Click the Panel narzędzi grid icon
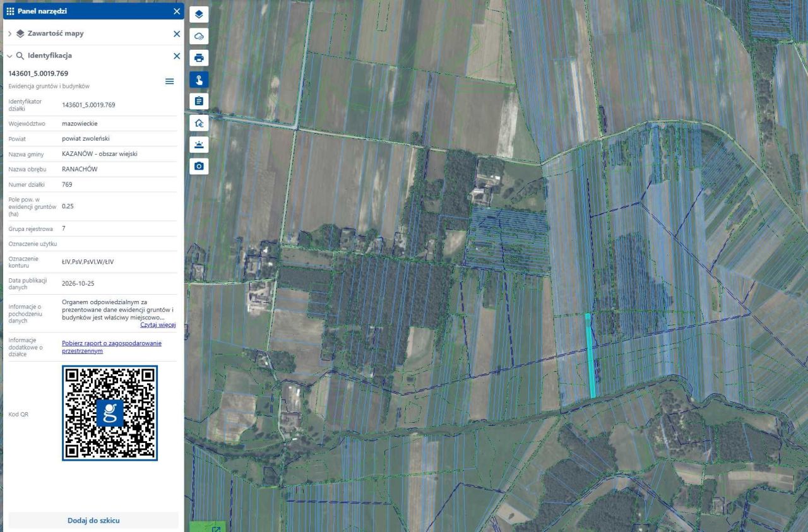This screenshot has width=808, height=532. pyautogui.click(x=9, y=11)
